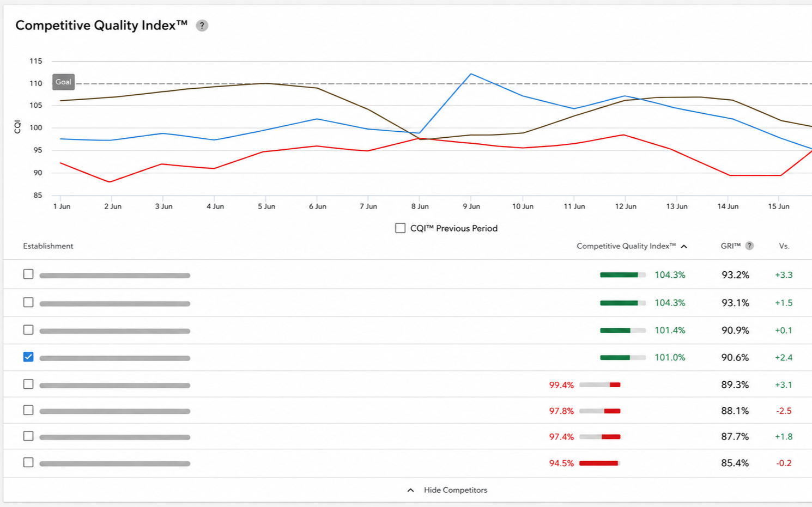812x507 pixels.
Task: Uncheck the establishment with 101.0% CQI
Action: click(x=28, y=357)
